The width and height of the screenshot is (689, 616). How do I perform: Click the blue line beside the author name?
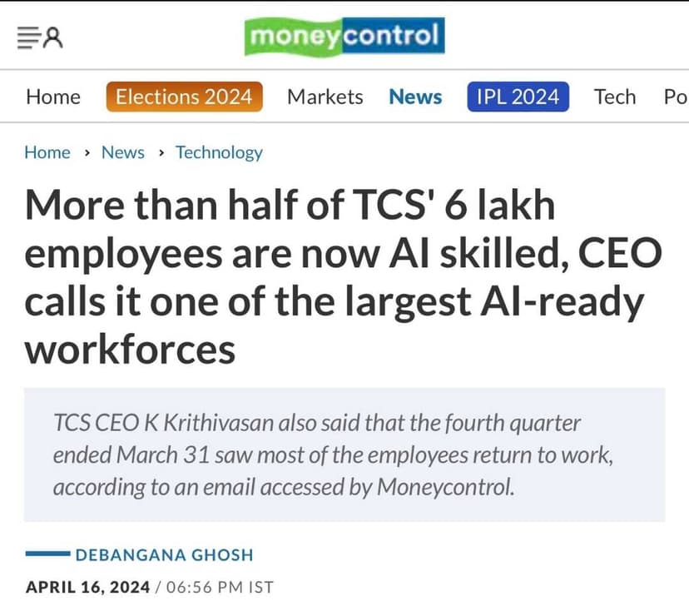(47, 554)
